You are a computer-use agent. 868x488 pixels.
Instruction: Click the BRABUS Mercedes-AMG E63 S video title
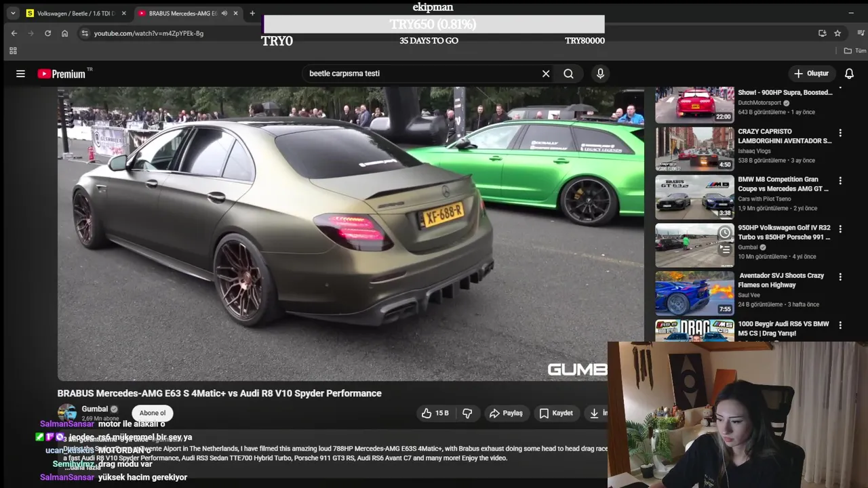click(x=219, y=393)
